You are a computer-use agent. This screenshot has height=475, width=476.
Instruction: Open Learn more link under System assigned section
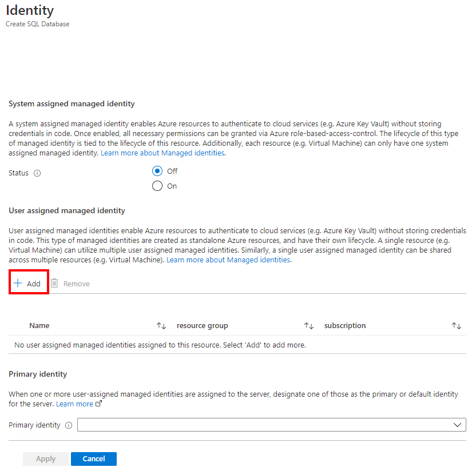pos(162,153)
